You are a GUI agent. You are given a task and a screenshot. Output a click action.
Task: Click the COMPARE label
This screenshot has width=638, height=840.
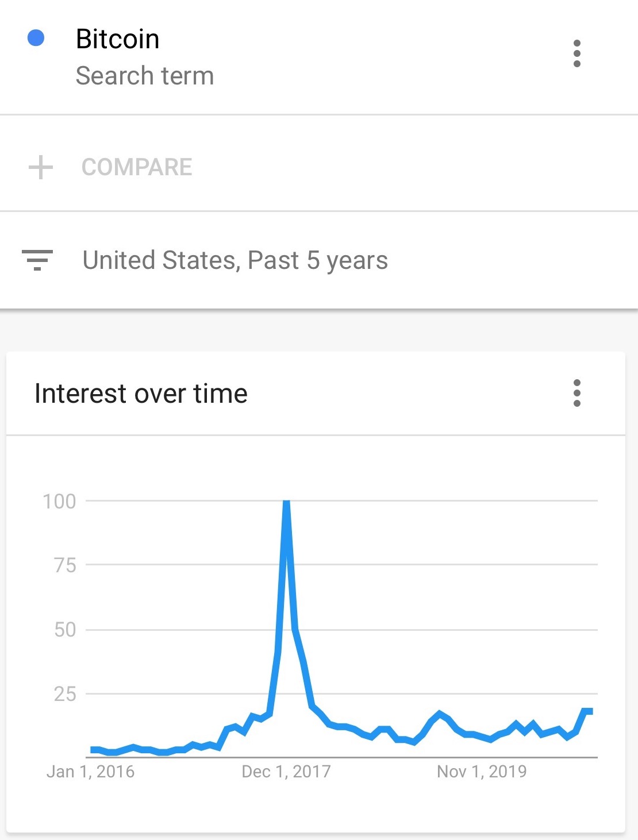pyautogui.click(x=137, y=167)
